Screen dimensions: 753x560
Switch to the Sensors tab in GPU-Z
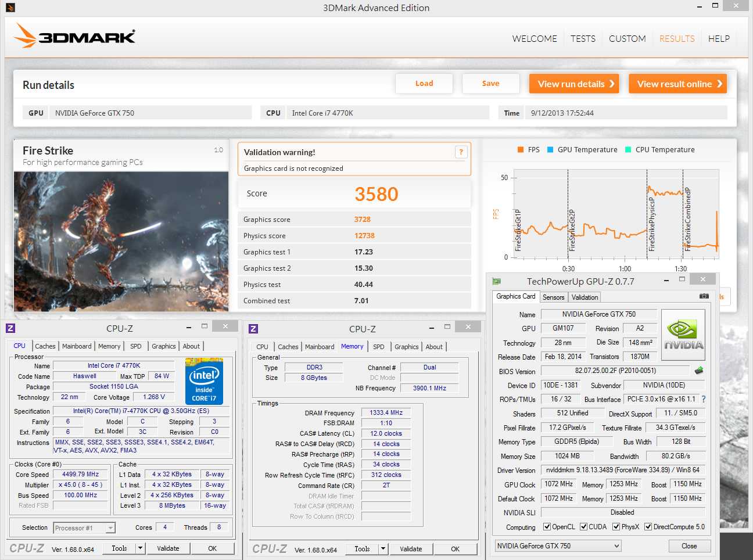(553, 297)
